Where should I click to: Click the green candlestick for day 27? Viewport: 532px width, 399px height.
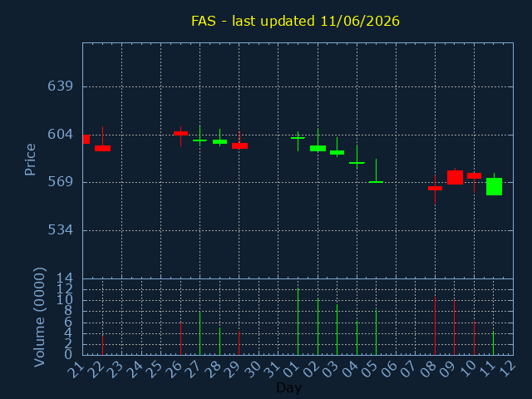(199, 140)
